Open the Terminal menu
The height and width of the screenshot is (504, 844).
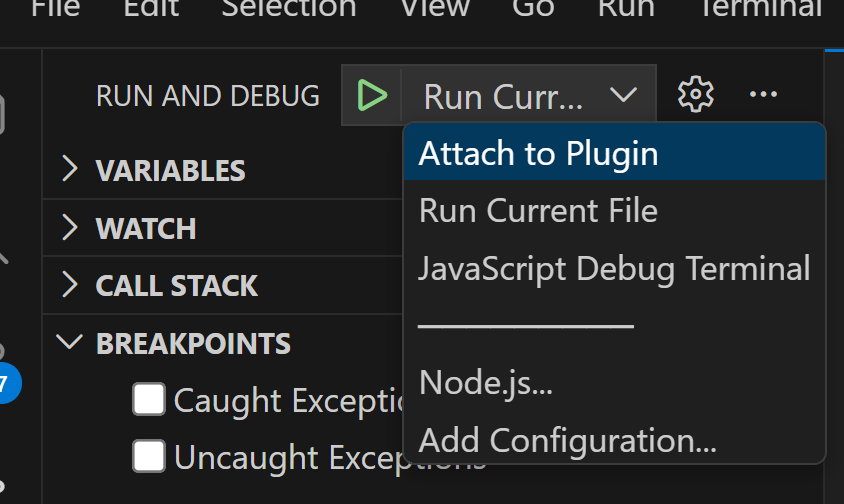(760, 8)
